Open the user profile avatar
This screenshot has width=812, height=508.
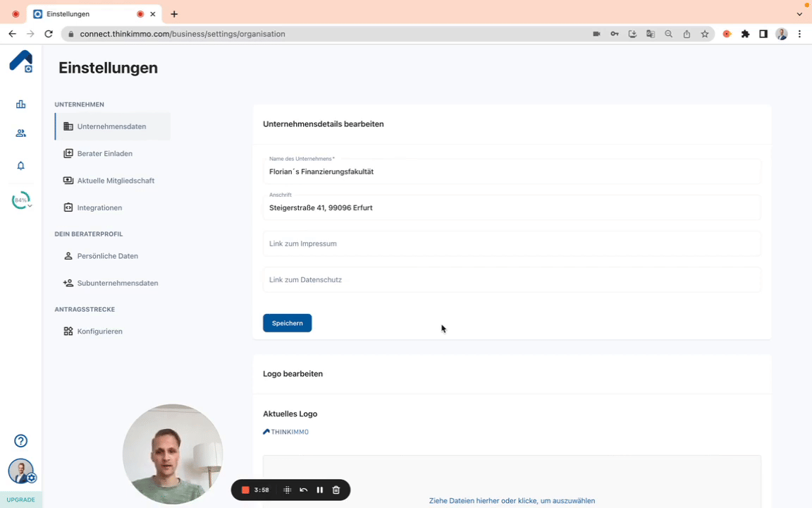point(20,471)
